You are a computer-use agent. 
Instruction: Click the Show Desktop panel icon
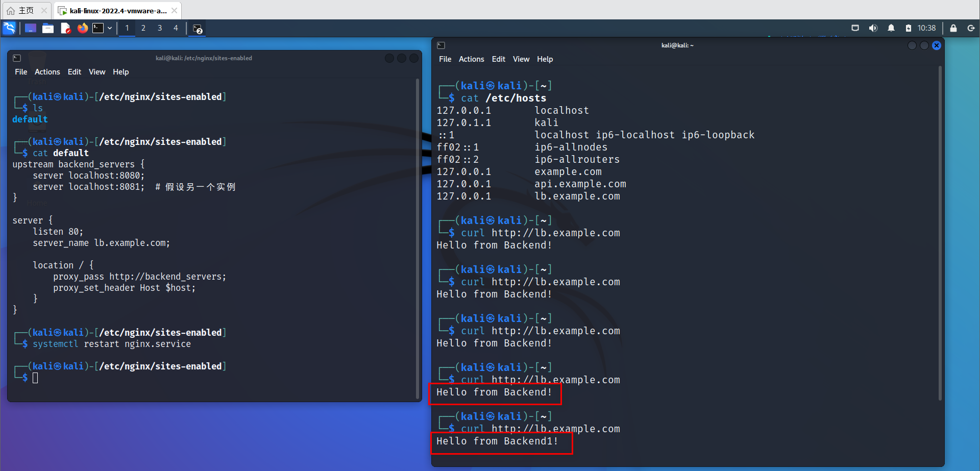pyautogui.click(x=31, y=28)
